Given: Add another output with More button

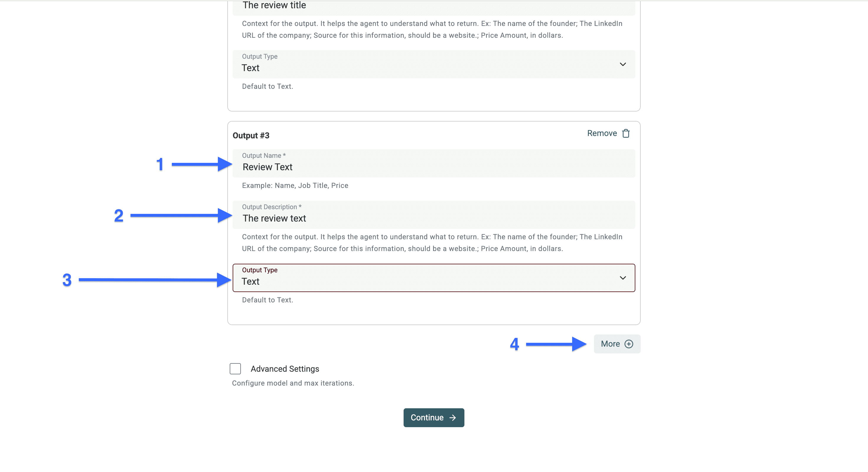Looking at the screenshot, I should [x=617, y=344].
